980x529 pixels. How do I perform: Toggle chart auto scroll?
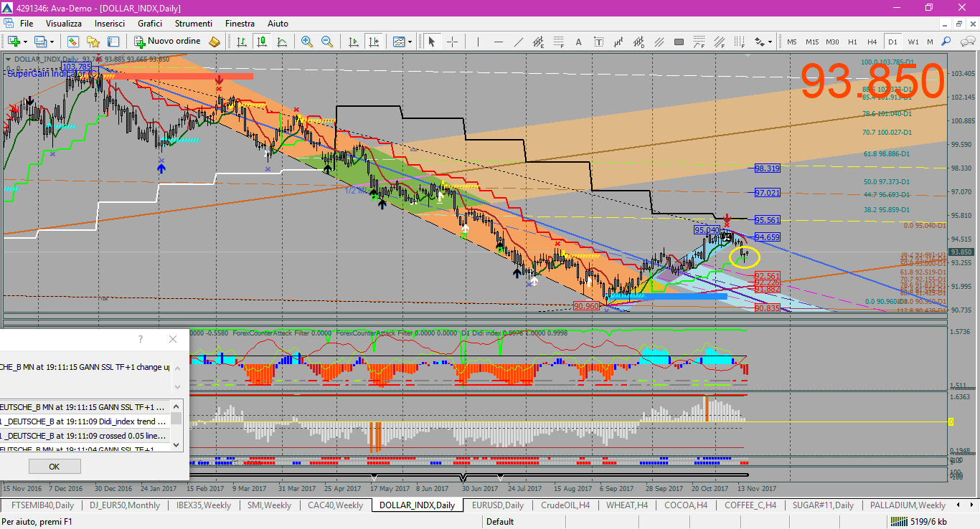pyautogui.click(x=353, y=42)
